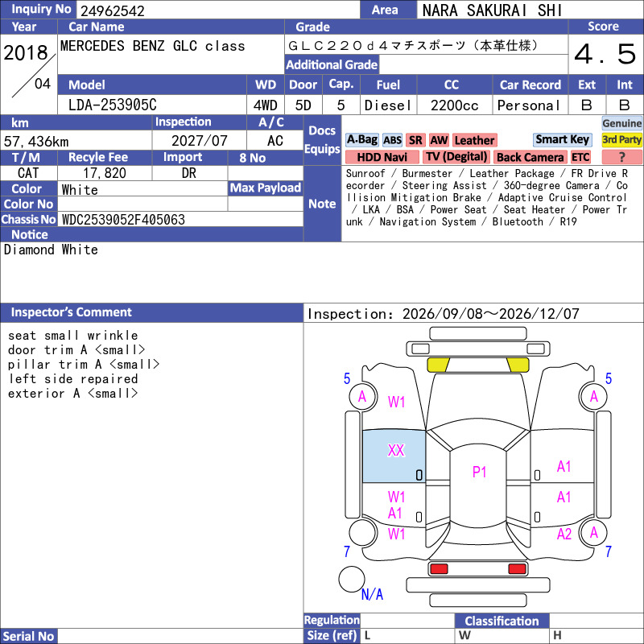
Task: Click the A-Bag equipment badge
Action: [x=361, y=140]
